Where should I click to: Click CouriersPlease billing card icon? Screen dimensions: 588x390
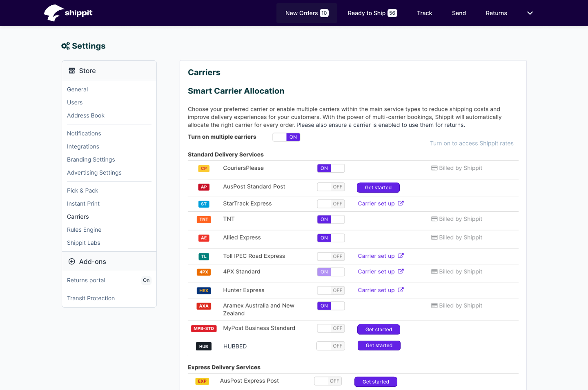pos(434,168)
